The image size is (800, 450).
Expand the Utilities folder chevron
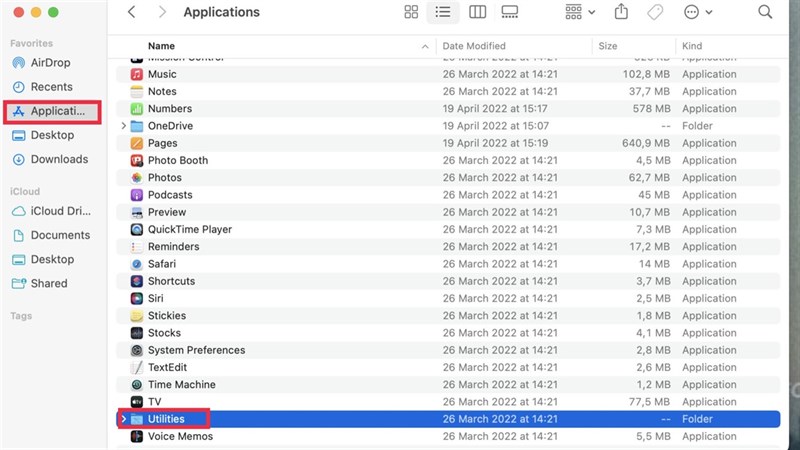123,419
